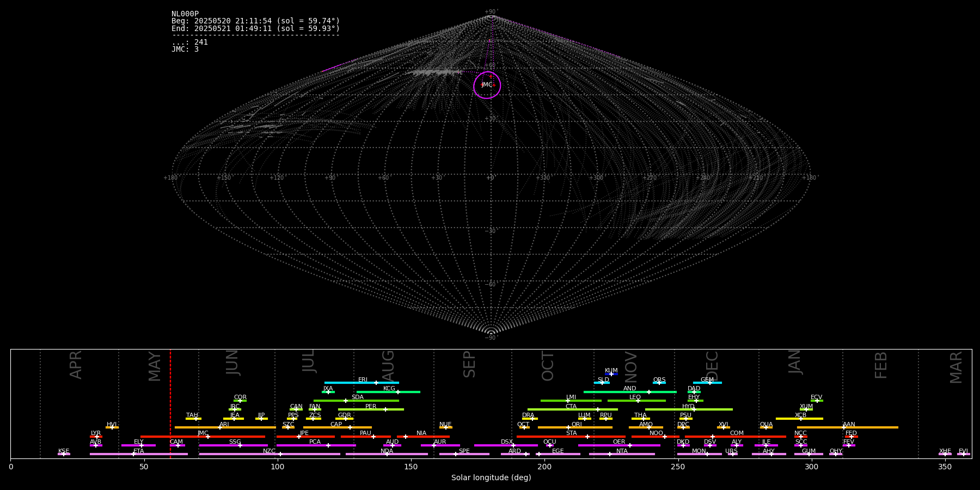Viewport: 980px width, 490px height.
Task: Click the JMC radiant circle on sky map
Action: click(487, 85)
